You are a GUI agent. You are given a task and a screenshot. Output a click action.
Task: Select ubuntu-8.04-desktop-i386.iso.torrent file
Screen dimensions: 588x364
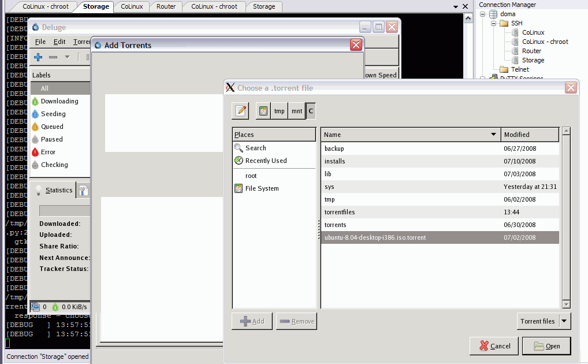(x=440, y=237)
